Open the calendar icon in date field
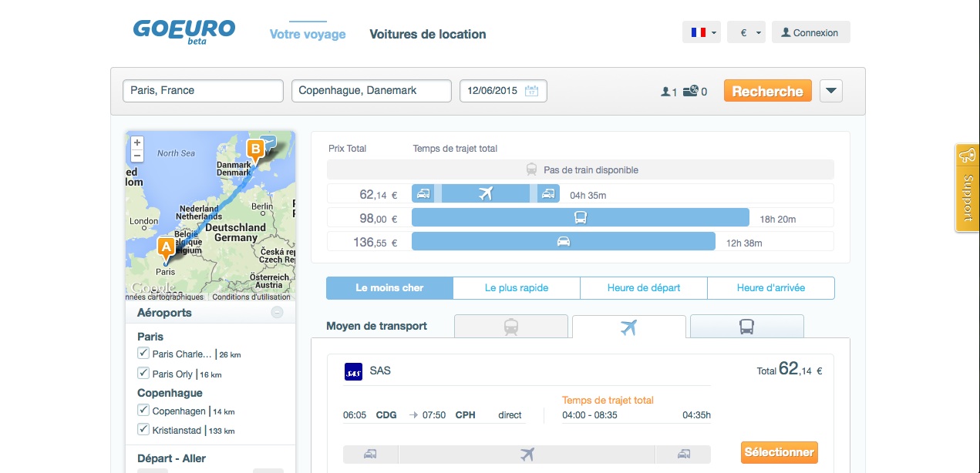Image resolution: width=980 pixels, height=473 pixels. click(x=531, y=91)
